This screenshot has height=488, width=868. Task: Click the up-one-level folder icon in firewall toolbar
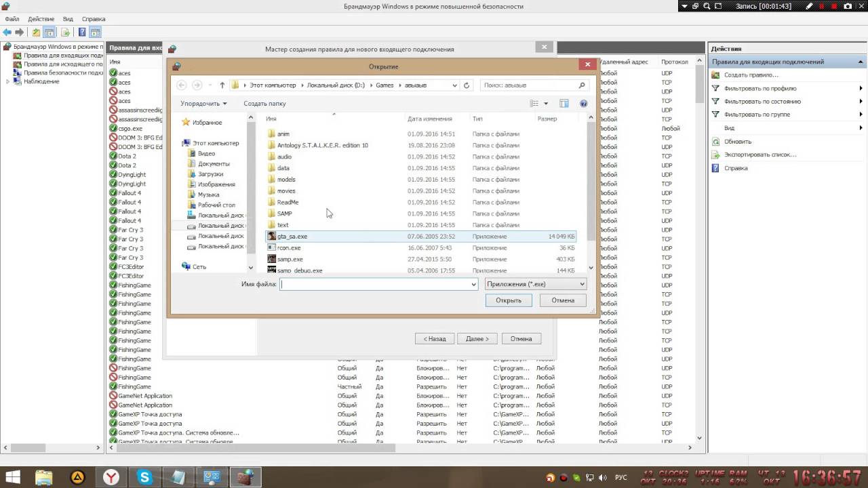[x=37, y=33]
